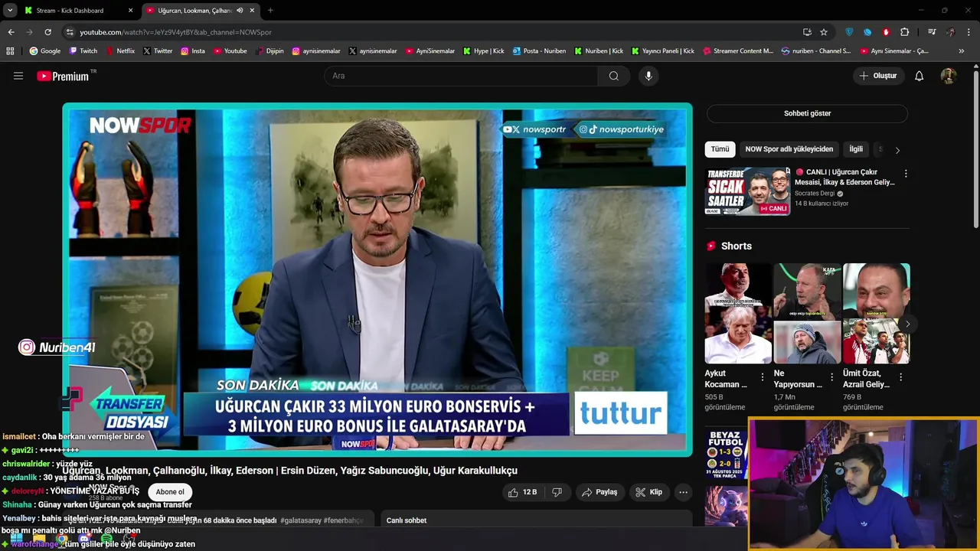Click the YouTube search magnifier button
The image size is (980, 551).
coord(614,76)
